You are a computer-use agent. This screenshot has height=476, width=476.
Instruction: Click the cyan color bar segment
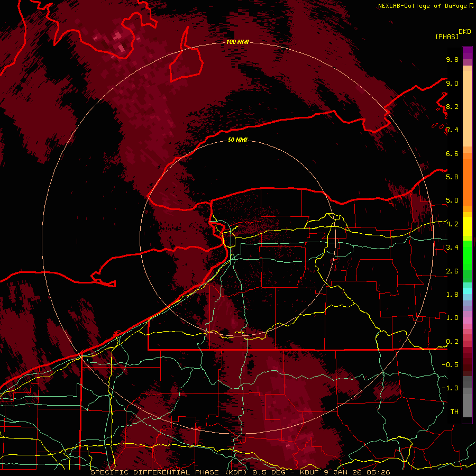(467, 291)
